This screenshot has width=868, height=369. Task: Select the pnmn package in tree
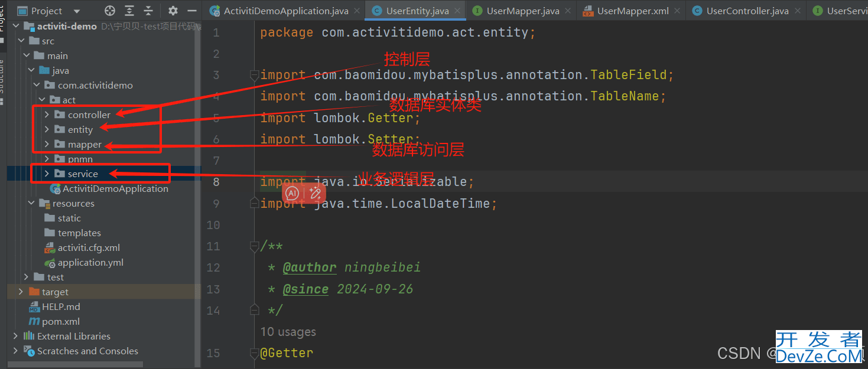click(x=80, y=159)
